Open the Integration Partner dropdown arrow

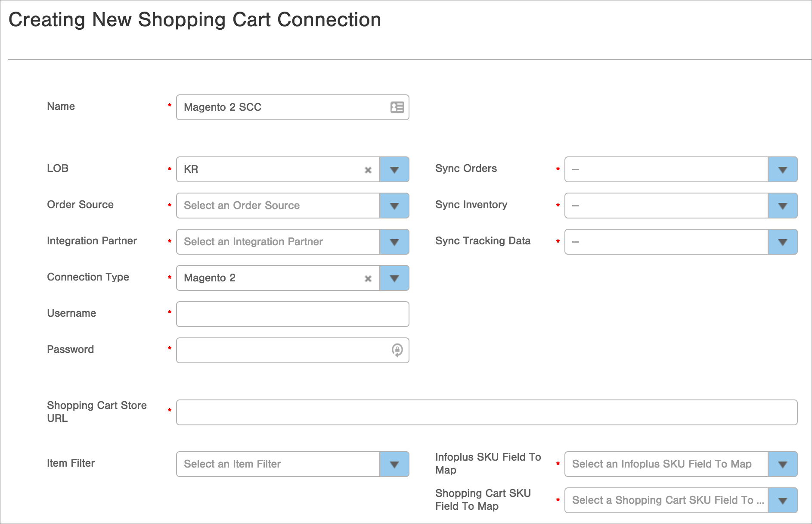(394, 242)
